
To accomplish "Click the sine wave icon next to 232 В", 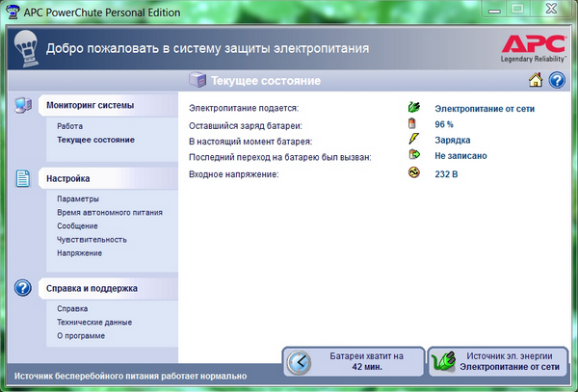I will [x=414, y=172].
